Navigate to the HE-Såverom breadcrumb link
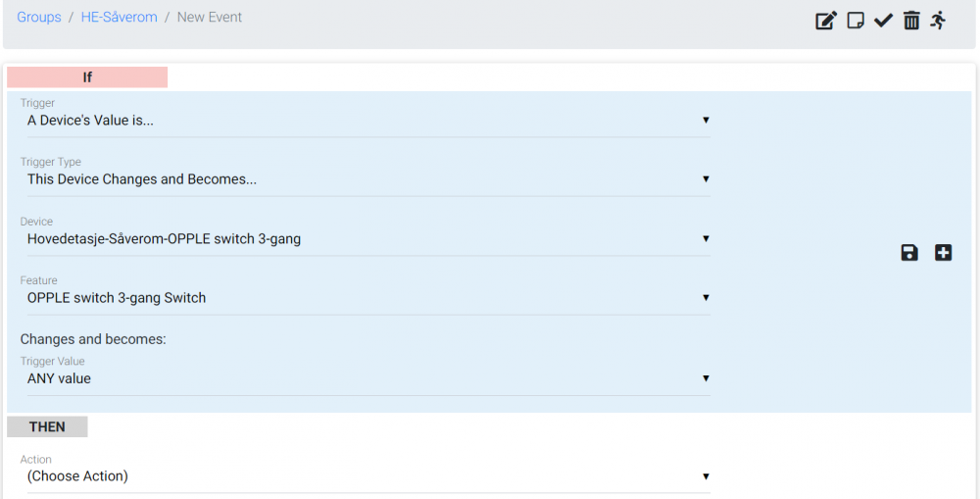980x499 pixels. (120, 18)
